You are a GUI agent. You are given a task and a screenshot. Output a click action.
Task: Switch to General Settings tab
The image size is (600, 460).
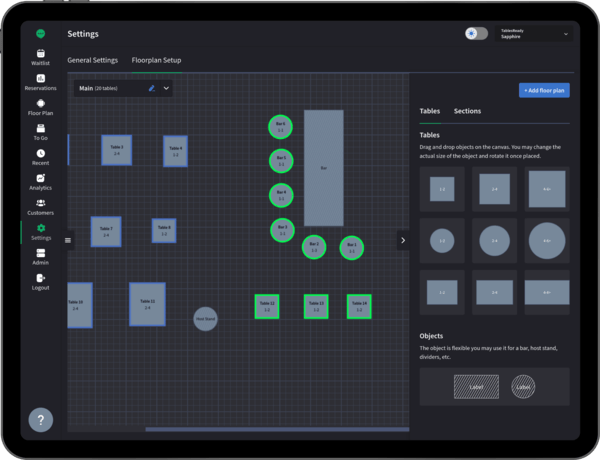[x=93, y=60]
